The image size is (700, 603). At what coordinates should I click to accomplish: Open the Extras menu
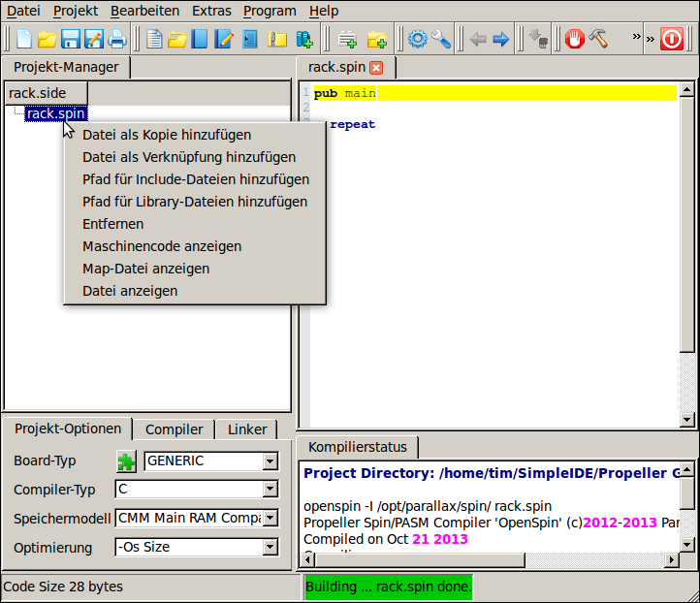pyautogui.click(x=211, y=11)
